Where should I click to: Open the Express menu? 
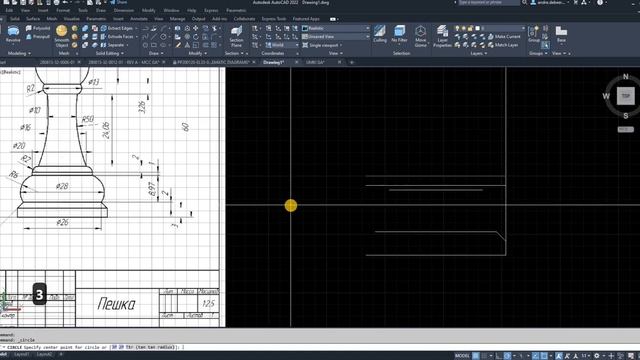point(211,10)
